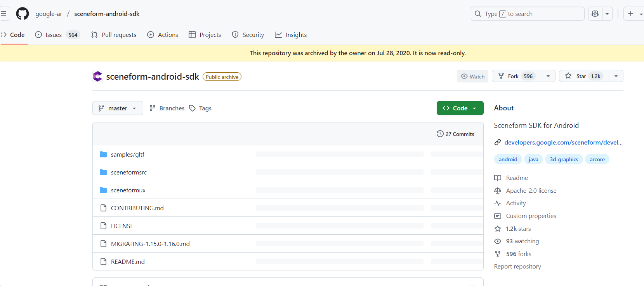Open CONTRIBUTING.md file
The width and height of the screenshot is (644, 286).
[137, 208]
